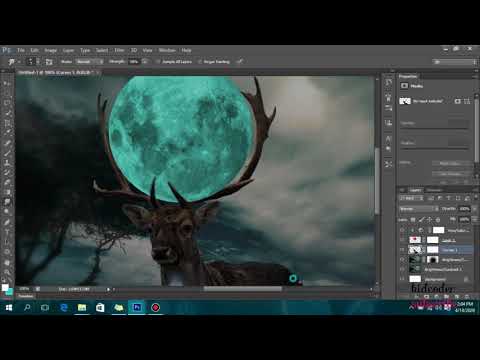Screen dimensions: 480x360
Task: Enable Lock position in Layers panel
Action: coord(430,220)
